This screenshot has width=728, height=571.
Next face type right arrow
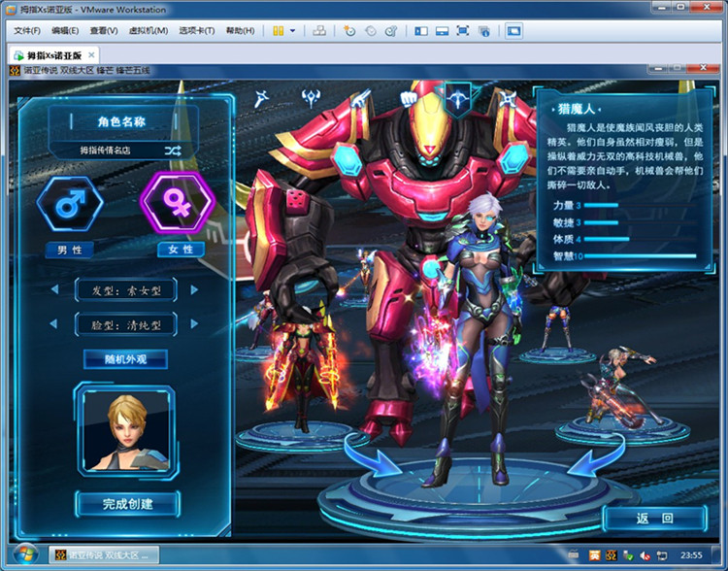pyautogui.click(x=194, y=323)
